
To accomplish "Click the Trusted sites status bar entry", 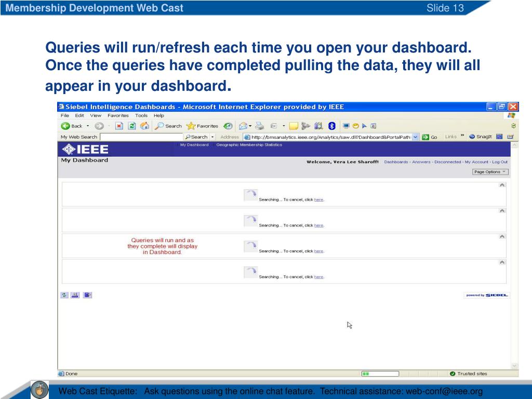I will (x=469, y=374).
